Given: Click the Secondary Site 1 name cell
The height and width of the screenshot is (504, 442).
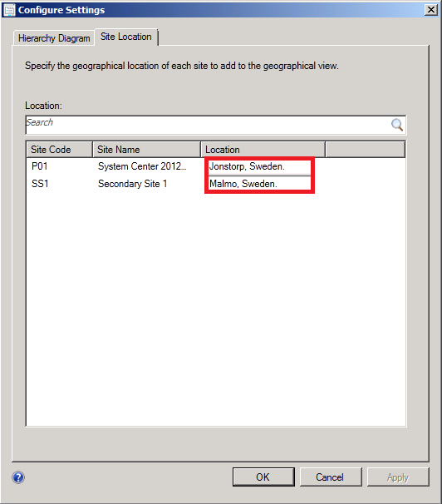Looking at the screenshot, I should coord(133,184).
